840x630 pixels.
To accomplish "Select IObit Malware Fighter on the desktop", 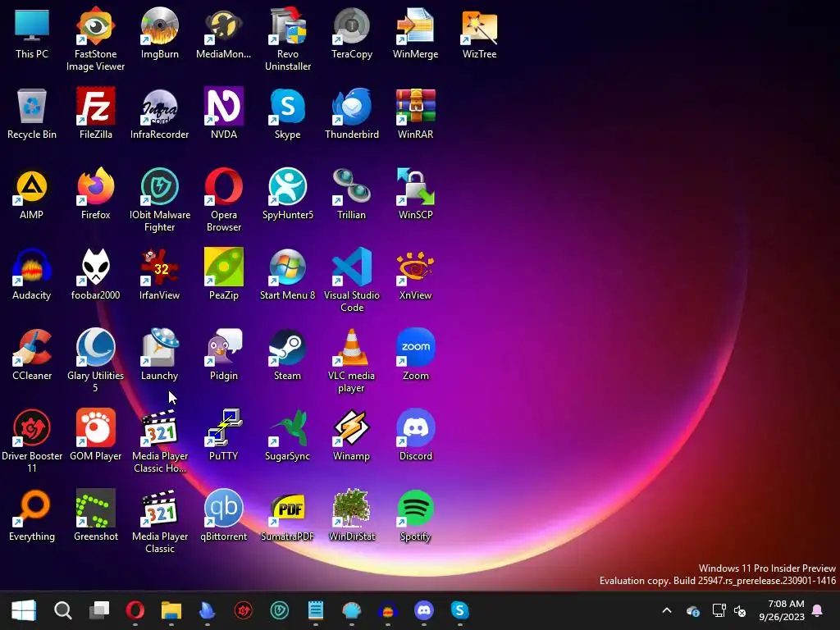I will point(160,200).
